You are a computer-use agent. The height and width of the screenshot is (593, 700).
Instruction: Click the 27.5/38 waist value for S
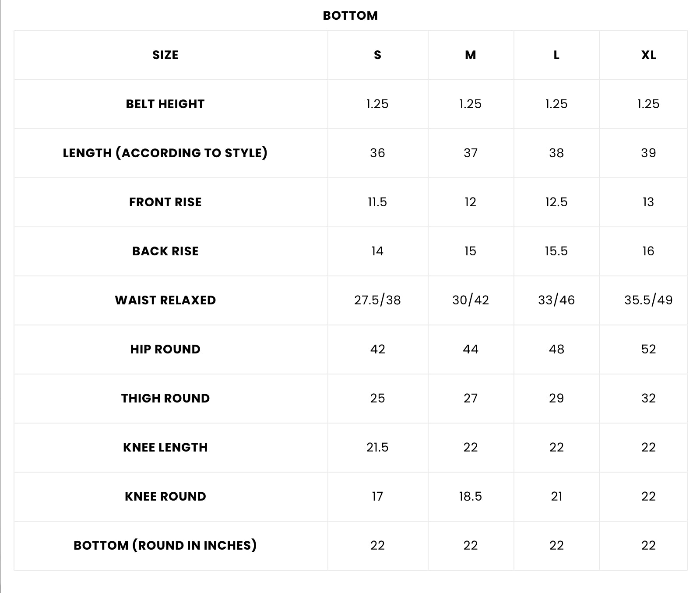377,300
